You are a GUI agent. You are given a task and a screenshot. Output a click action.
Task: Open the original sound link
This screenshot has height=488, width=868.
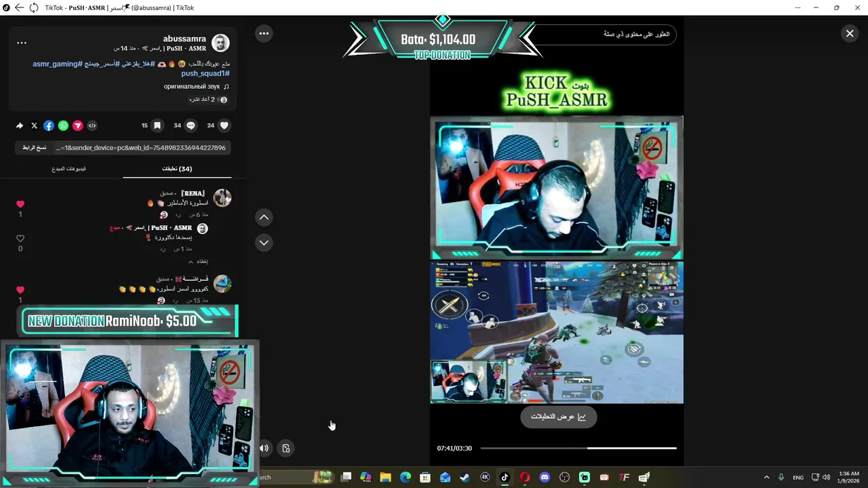pyautogui.click(x=196, y=87)
